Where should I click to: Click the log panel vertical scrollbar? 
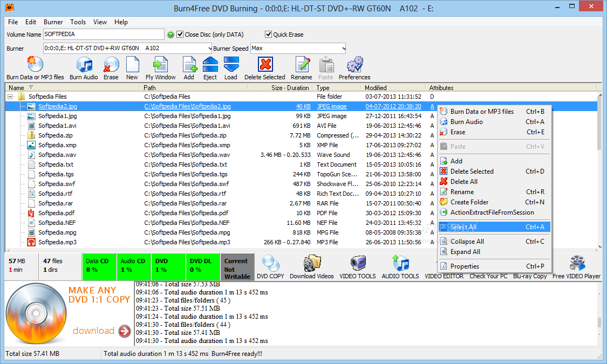(x=599, y=313)
